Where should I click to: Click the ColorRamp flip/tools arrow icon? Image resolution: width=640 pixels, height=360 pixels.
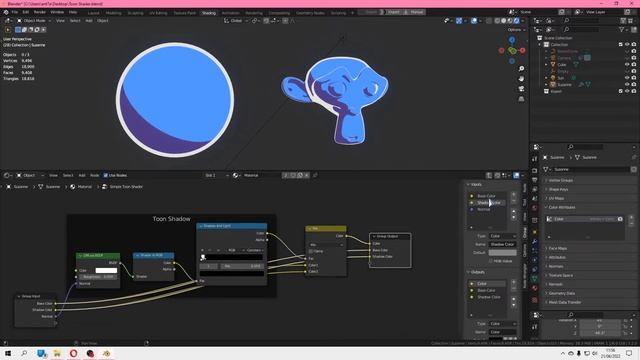pyautogui.click(x=219, y=250)
